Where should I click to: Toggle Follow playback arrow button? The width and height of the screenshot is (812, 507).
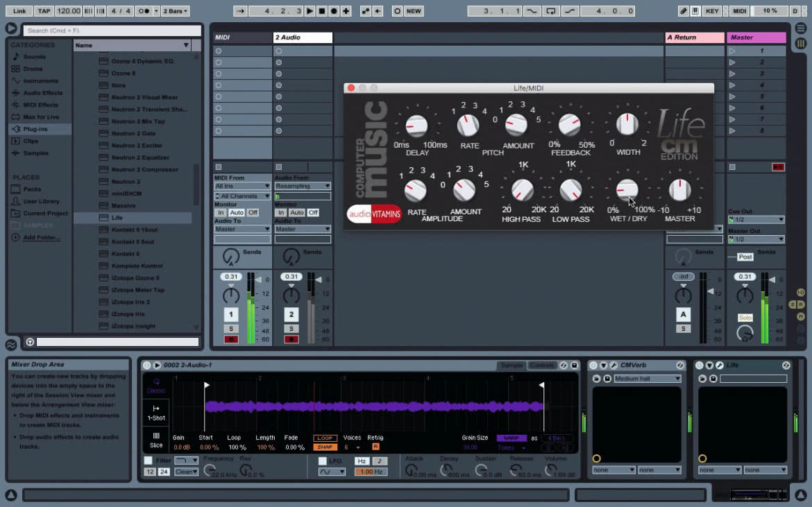(x=240, y=11)
